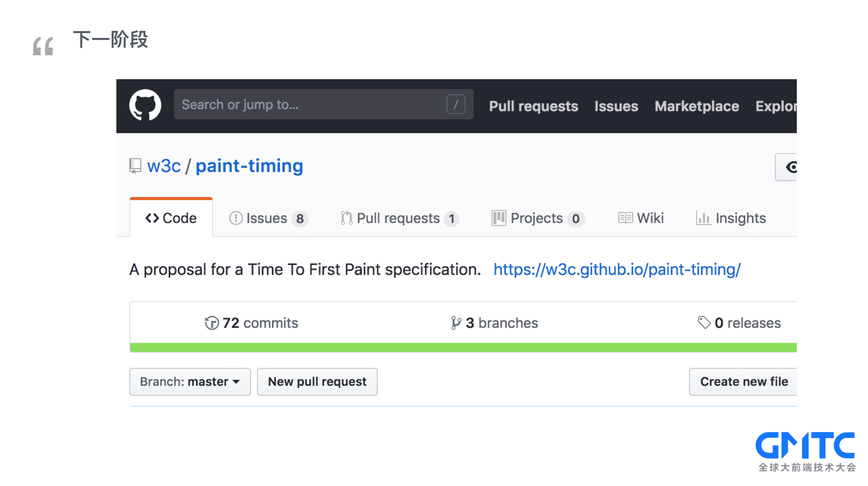Viewport: 868px width, 486px height.
Task: Click the slash shortcut key in search
Action: [x=456, y=105]
